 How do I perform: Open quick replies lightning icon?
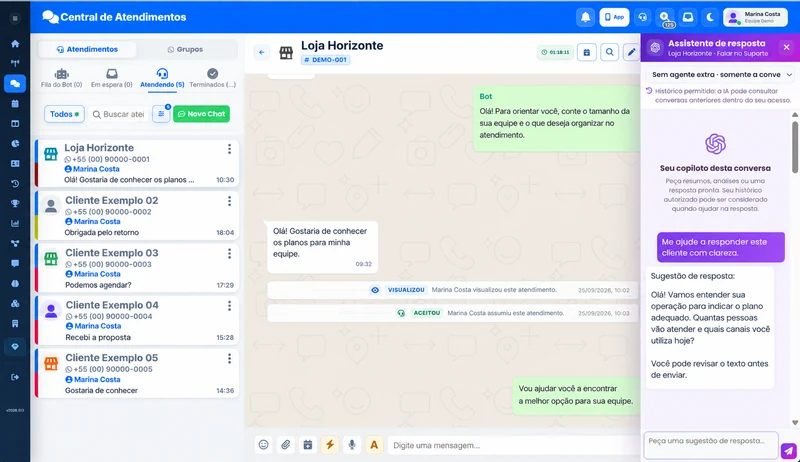click(330, 445)
